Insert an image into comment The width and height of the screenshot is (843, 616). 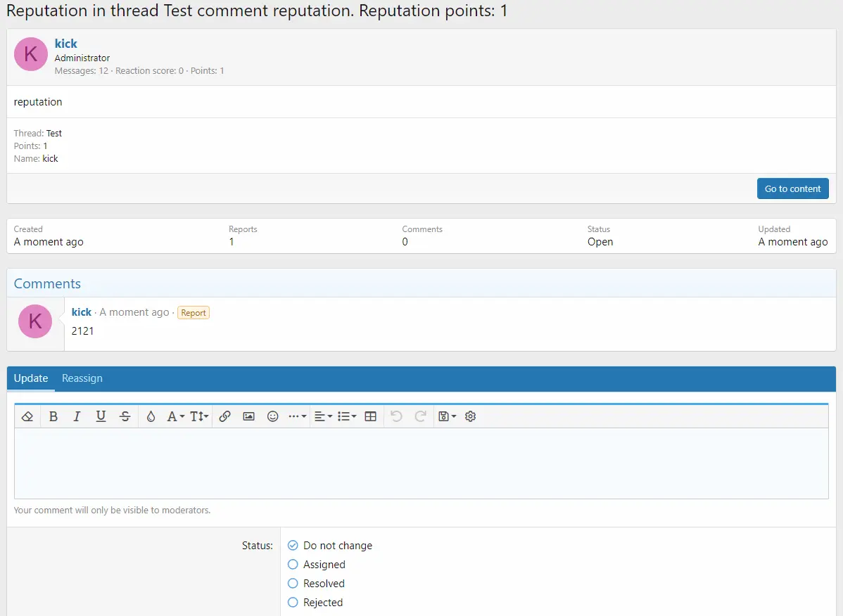pyautogui.click(x=248, y=416)
